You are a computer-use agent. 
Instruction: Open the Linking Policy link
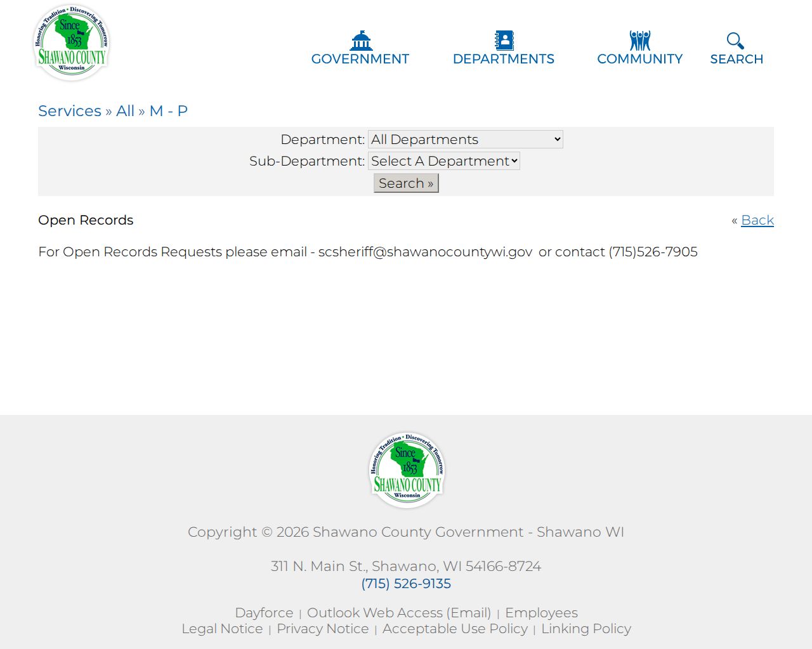pos(586,629)
